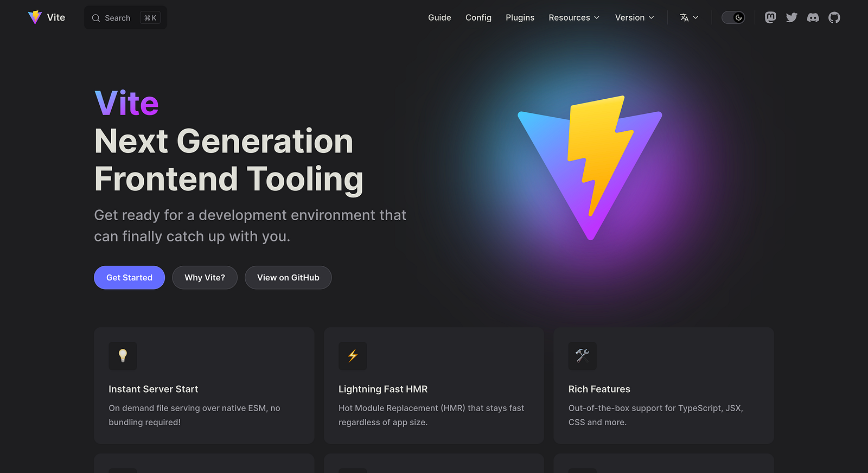Select the Lightning Fast HMR heading
This screenshot has width=868, height=473.
pyautogui.click(x=383, y=389)
